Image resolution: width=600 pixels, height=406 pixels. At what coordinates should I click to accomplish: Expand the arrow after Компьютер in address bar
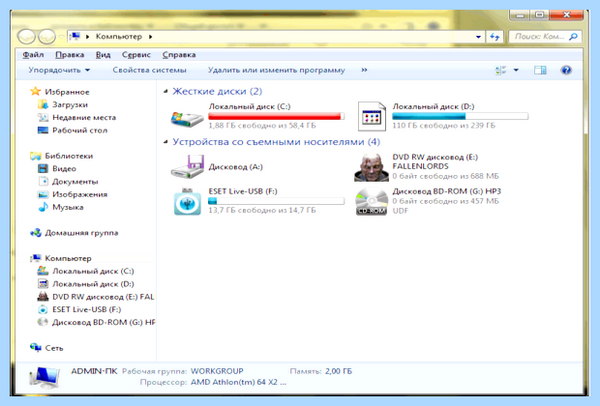150,37
